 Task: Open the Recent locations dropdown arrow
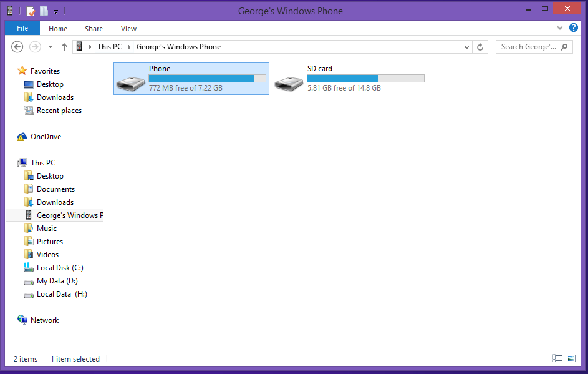51,47
